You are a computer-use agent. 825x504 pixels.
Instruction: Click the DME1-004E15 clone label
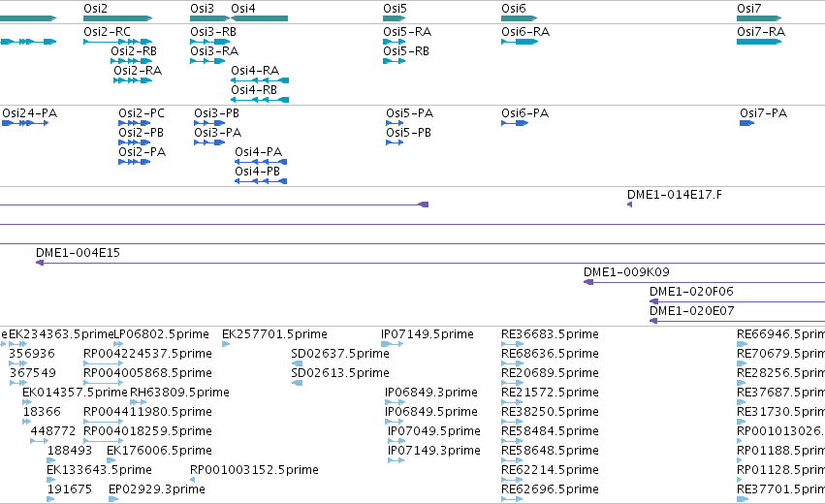pyautogui.click(x=78, y=253)
